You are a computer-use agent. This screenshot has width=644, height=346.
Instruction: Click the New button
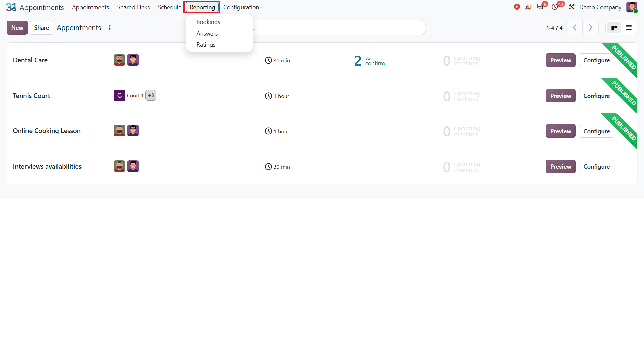pos(17,28)
